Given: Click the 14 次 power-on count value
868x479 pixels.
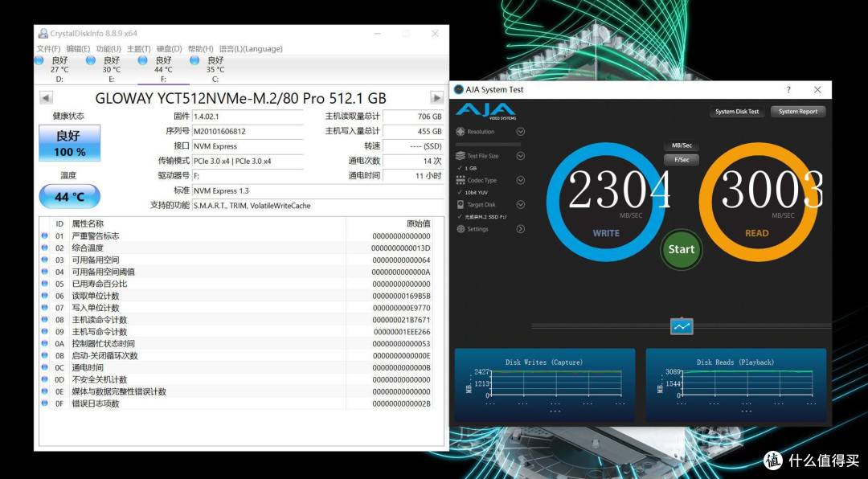Looking at the screenshot, I should tap(413, 161).
